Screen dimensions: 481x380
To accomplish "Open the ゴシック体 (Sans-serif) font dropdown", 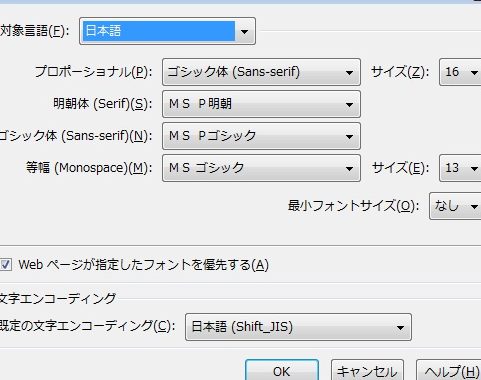I will pos(261,136).
